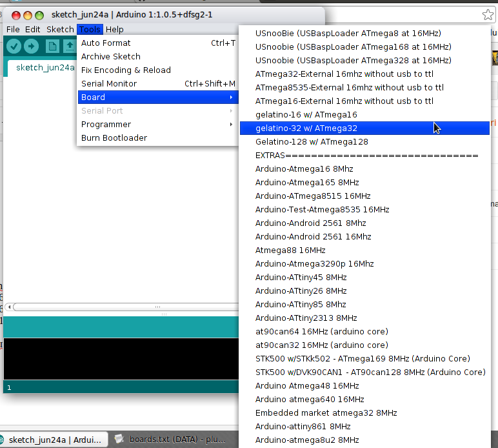
Task: Choose STK500 w/STKk502 ATmega169 board
Action: point(364,359)
